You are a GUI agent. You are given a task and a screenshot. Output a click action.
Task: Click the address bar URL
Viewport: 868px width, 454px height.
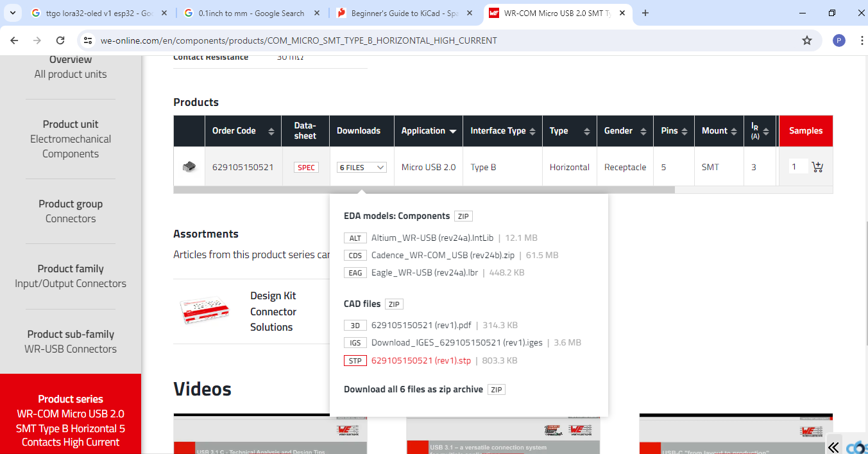tap(299, 40)
